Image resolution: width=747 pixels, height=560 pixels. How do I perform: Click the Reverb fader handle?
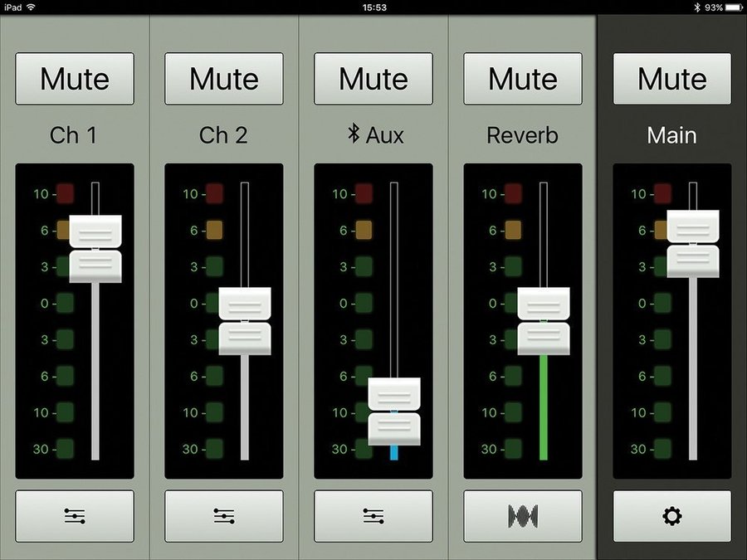point(544,321)
